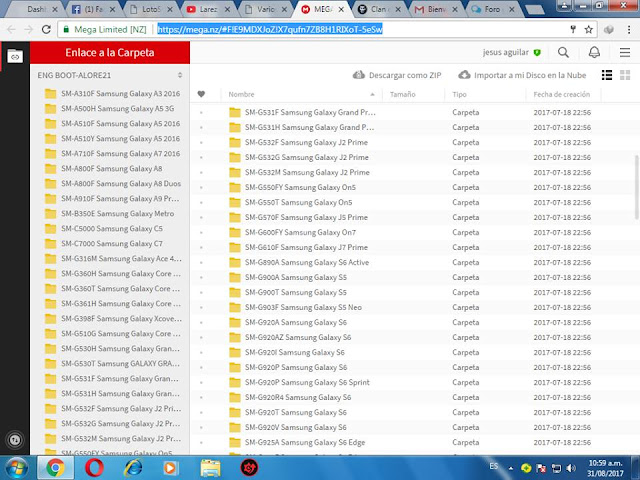Viewport: 640px width, 480px height.
Task: Click the file list vertical scrollbar
Action: 636,188
